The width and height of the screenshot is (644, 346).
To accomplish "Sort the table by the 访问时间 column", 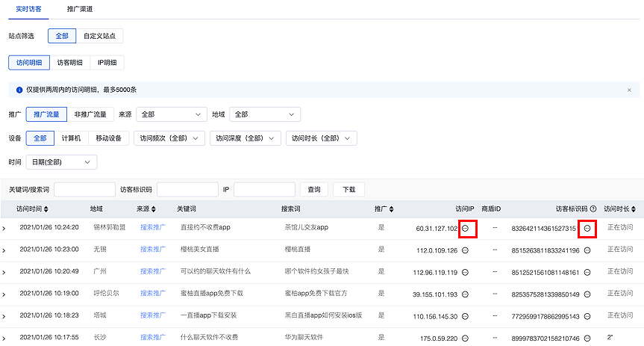I will (48, 208).
